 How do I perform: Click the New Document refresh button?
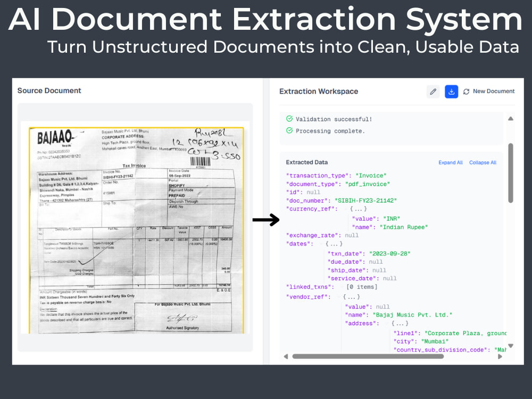tap(489, 92)
